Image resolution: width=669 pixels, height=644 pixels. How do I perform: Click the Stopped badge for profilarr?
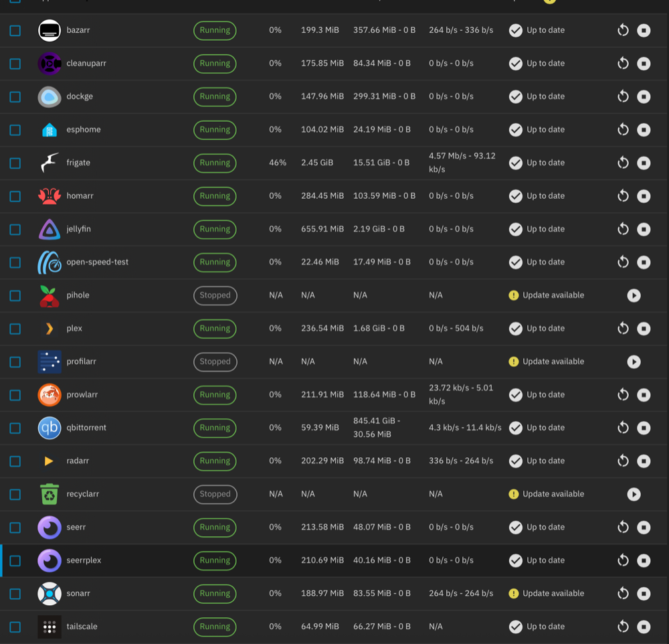coord(215,361)
